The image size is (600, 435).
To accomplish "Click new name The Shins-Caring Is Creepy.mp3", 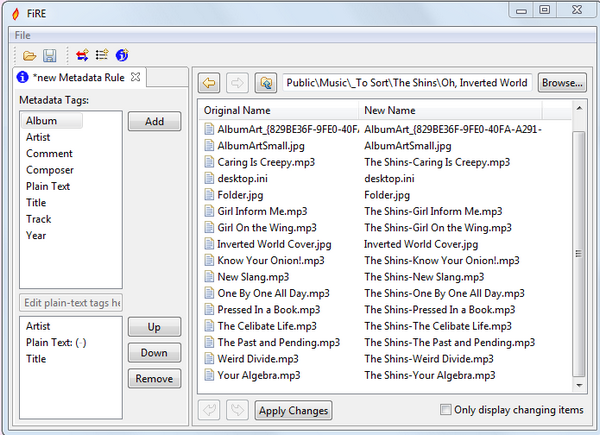I will pyautogui.click(x=437, y=162).
